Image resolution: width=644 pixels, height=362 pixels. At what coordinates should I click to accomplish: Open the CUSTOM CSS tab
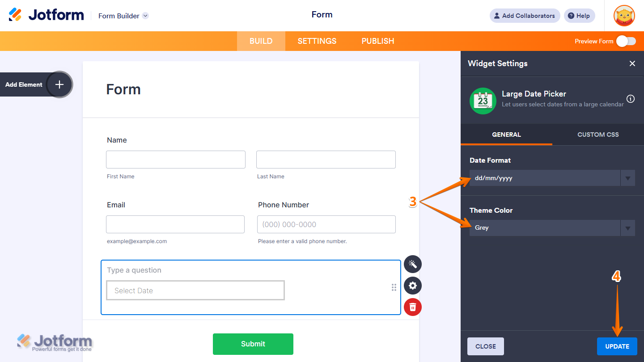pos(598,135)
